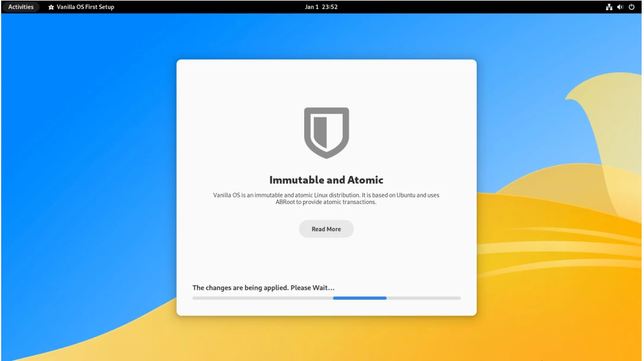Click the blue segment of the progress bar

point(359,298)
